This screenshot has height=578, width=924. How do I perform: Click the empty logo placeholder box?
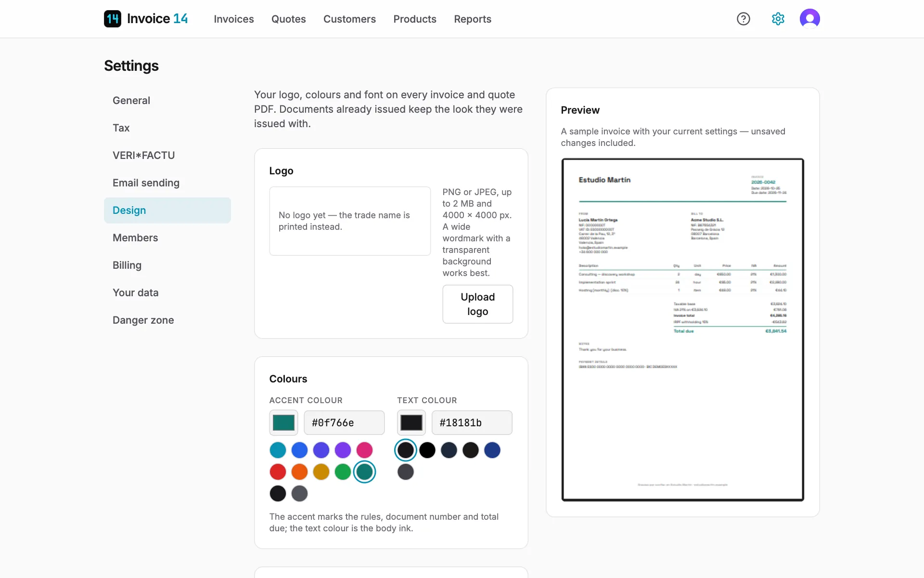350,221
